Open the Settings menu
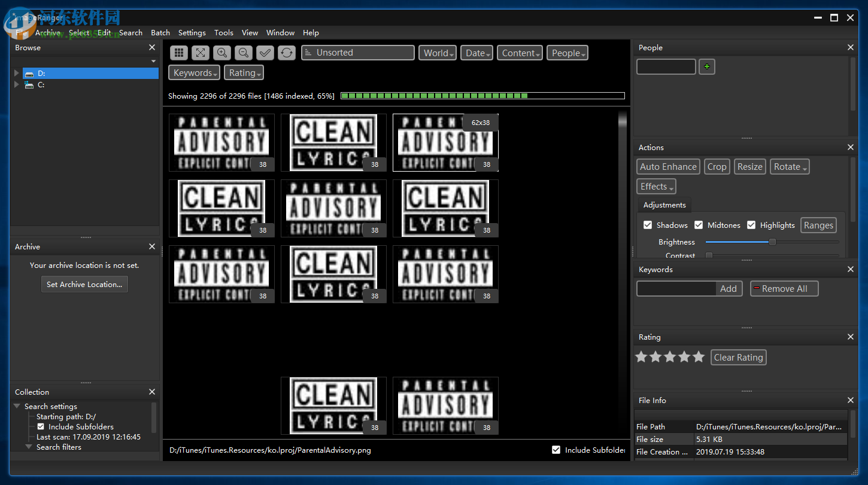Image resolution: width=868 pixels, height=485 pixels. (192, 33)
